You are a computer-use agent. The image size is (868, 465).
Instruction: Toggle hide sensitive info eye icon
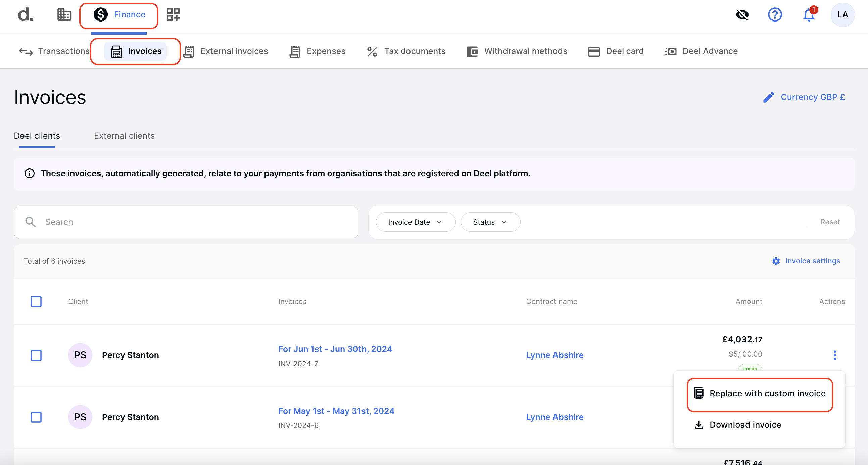[x=742, y=15]
